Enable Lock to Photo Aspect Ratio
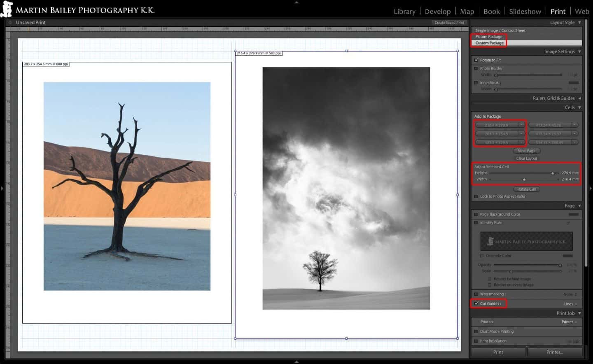The image size is (593, 364). (x=476, y=196)
